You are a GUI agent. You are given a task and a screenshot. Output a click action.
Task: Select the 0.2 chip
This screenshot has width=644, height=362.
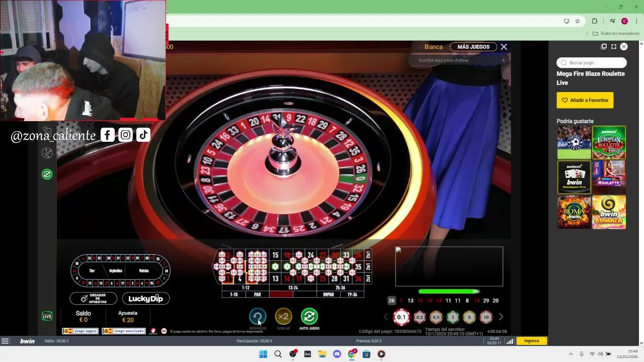pyautogui.click(x=419, y=317)
